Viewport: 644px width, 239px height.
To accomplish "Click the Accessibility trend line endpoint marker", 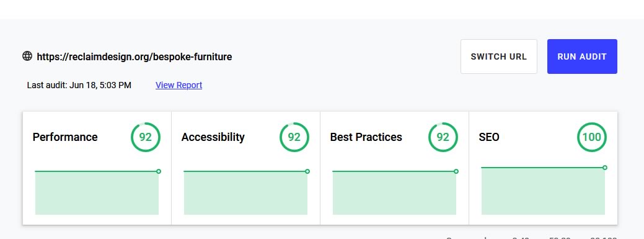I will click(307, 171).
